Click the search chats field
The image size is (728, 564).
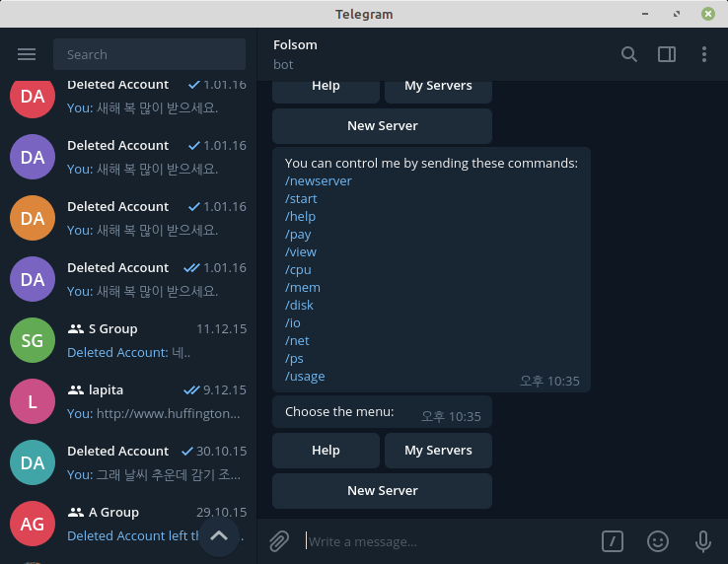tap(150, 54)
